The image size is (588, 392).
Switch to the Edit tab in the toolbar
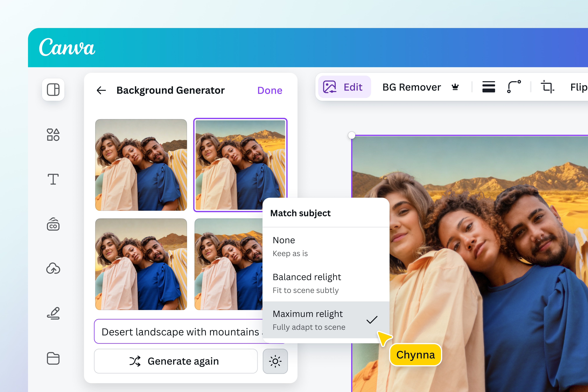click(x=345, y=87)
